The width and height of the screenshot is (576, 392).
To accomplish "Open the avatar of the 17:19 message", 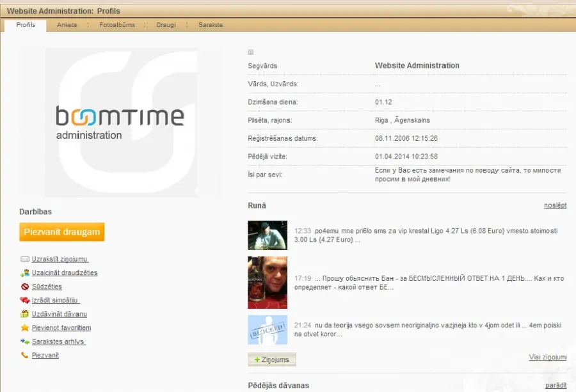I will [268, 283].
